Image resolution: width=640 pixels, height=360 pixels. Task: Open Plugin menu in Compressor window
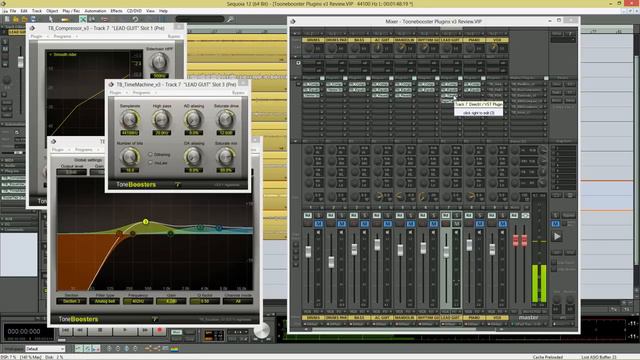[x=36, y=36]
